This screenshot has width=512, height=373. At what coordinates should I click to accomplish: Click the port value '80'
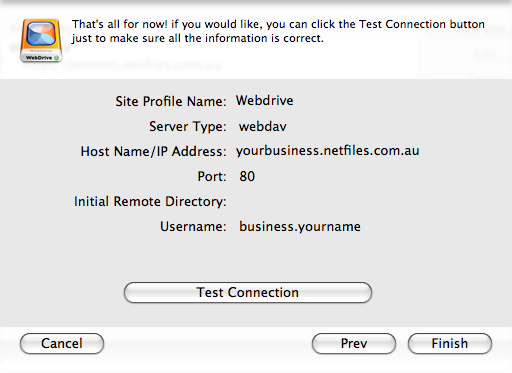click(247, 176)
